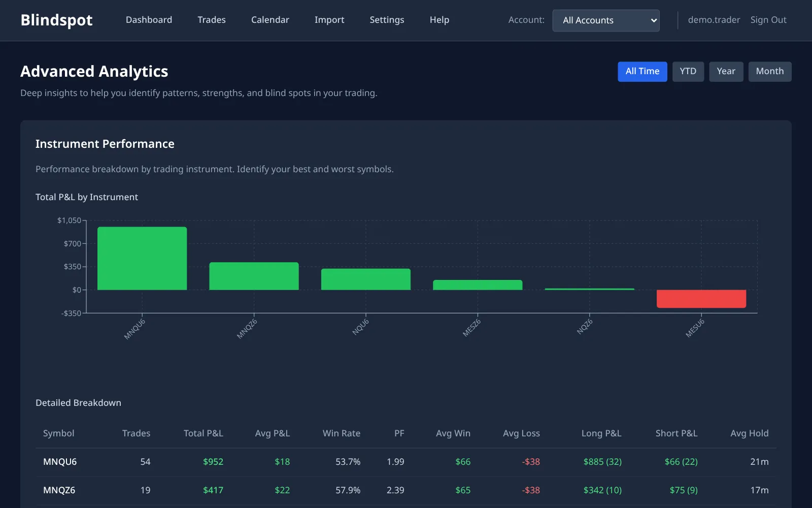Click the $952 total P&L value

213,462
